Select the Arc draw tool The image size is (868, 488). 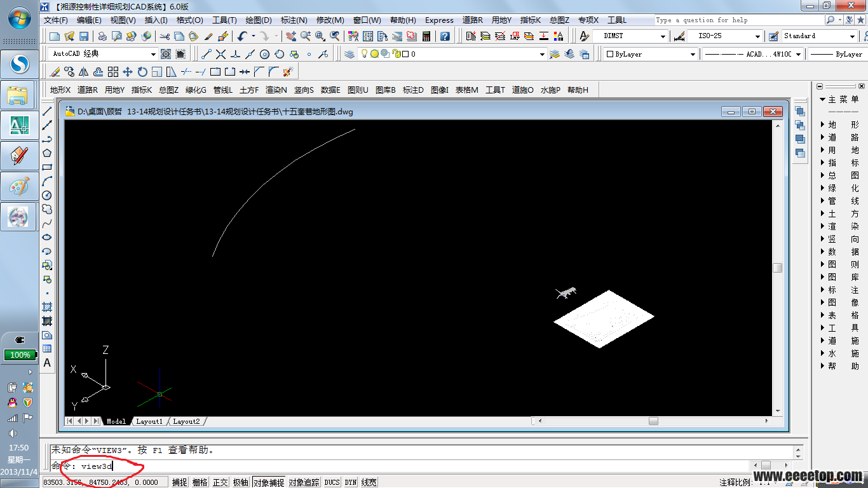pyautogui.click(x=47, y=181)
